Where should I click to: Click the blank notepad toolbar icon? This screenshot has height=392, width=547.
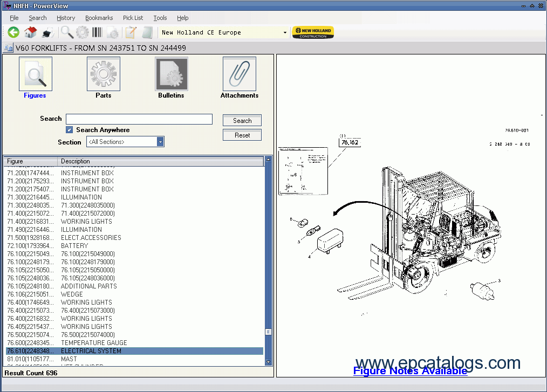pos(148,32)
